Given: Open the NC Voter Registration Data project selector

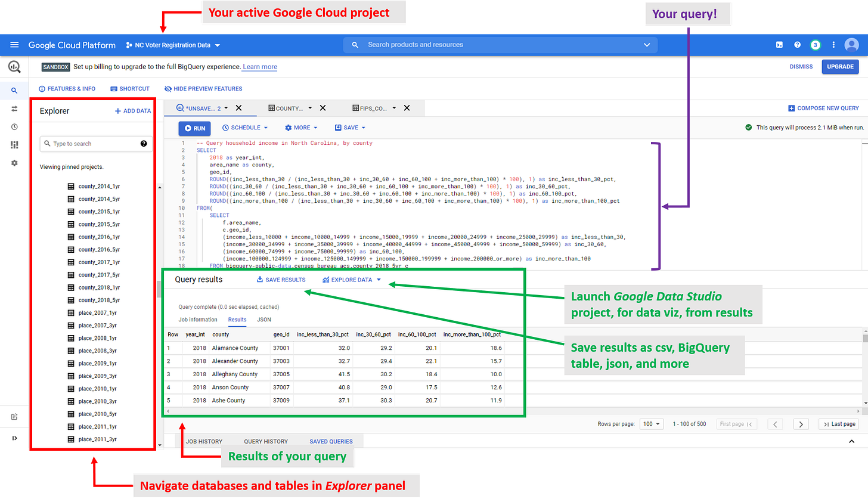Looking at the screenshot, I should [173, 45].
